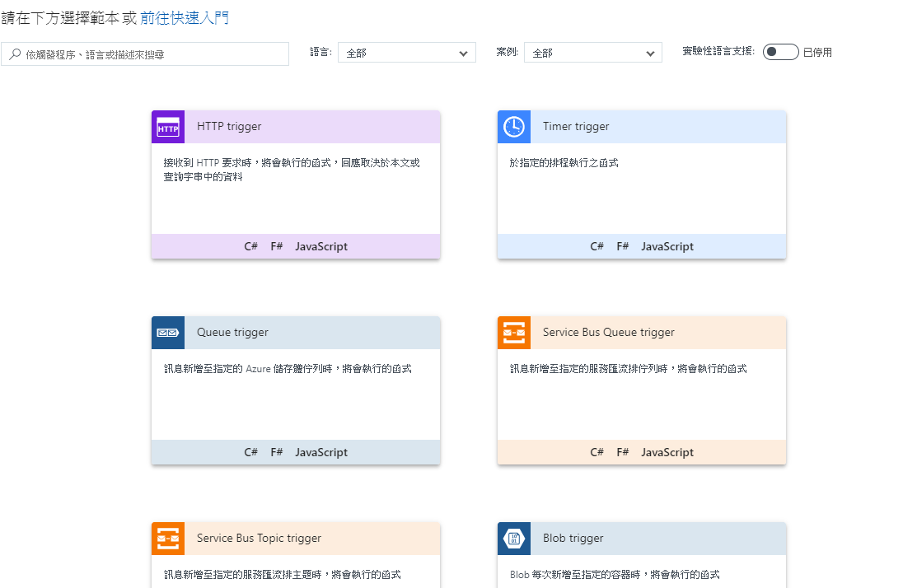Select JavaScript on the Queue trigger card

tap(321, 451)
